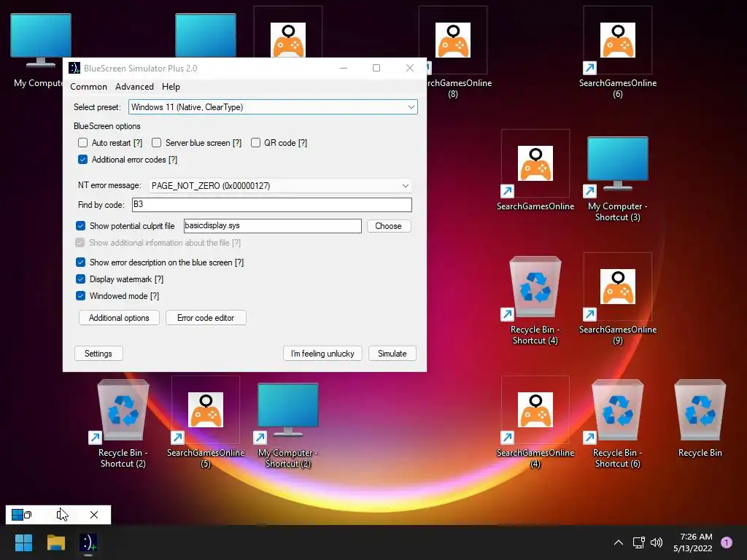
Task: Open Additional options
Action: tap(119, 318)
